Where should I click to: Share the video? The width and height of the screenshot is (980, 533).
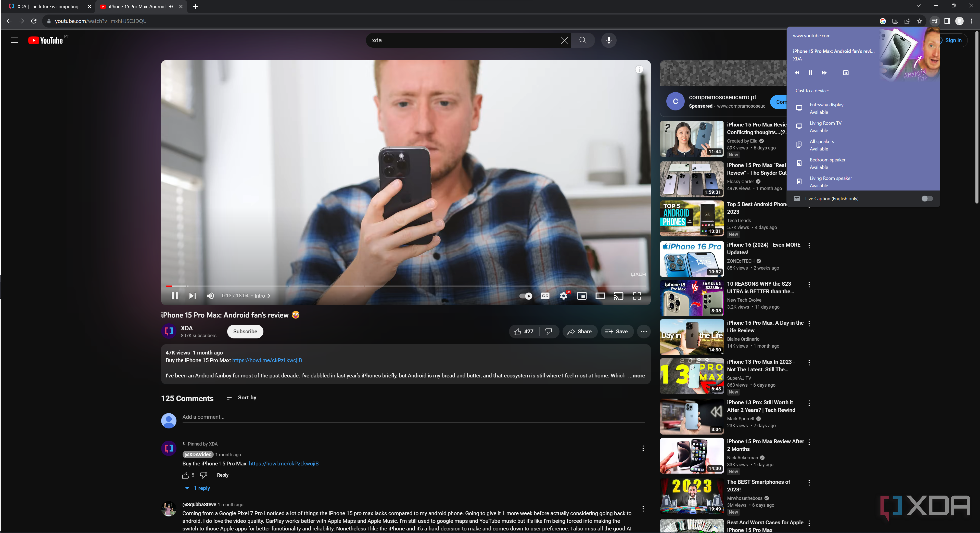tap(579, 331)
